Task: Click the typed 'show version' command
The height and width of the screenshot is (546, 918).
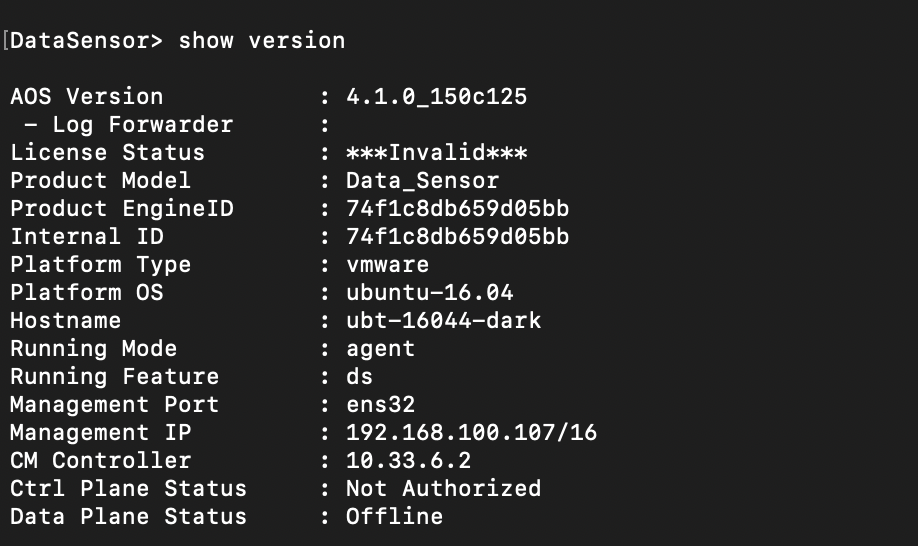Action: pyautogui.click(x=261, y=41)
